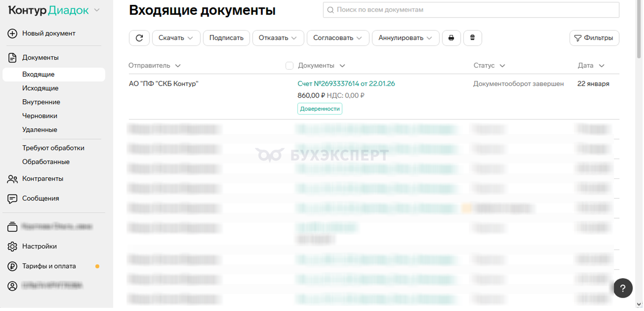
Task: Click the trash delete icon button
Action: click(472, 38)
